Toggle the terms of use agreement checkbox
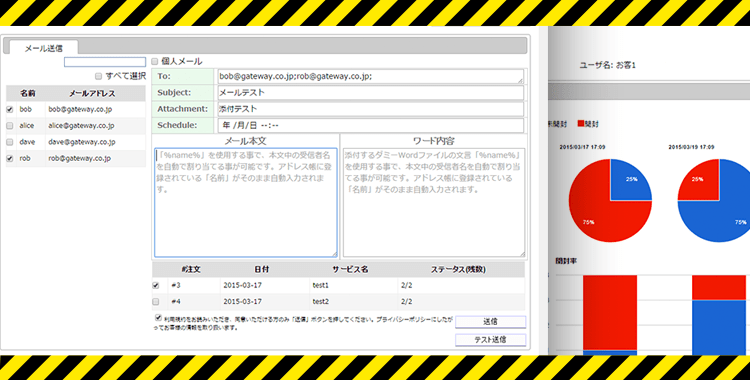The width and height of the screenshot is (750, 380). click(x=158, y=317)
